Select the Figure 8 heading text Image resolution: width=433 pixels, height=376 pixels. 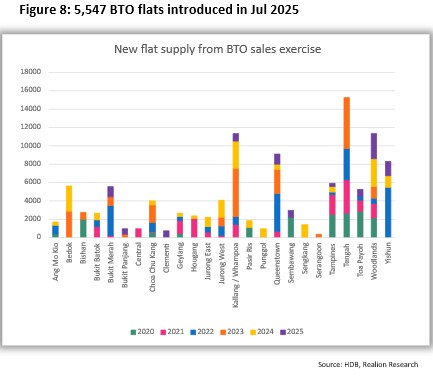tap(159, 10)
